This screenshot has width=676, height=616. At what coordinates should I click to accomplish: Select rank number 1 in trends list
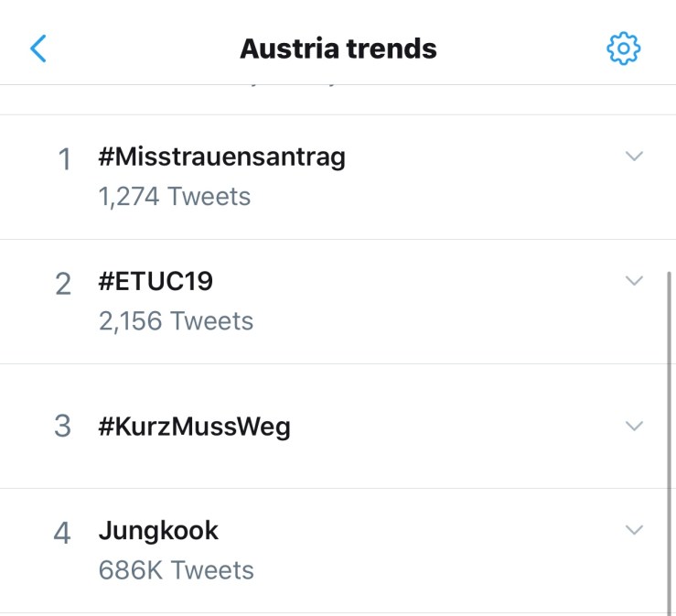[x=64, y=160]
